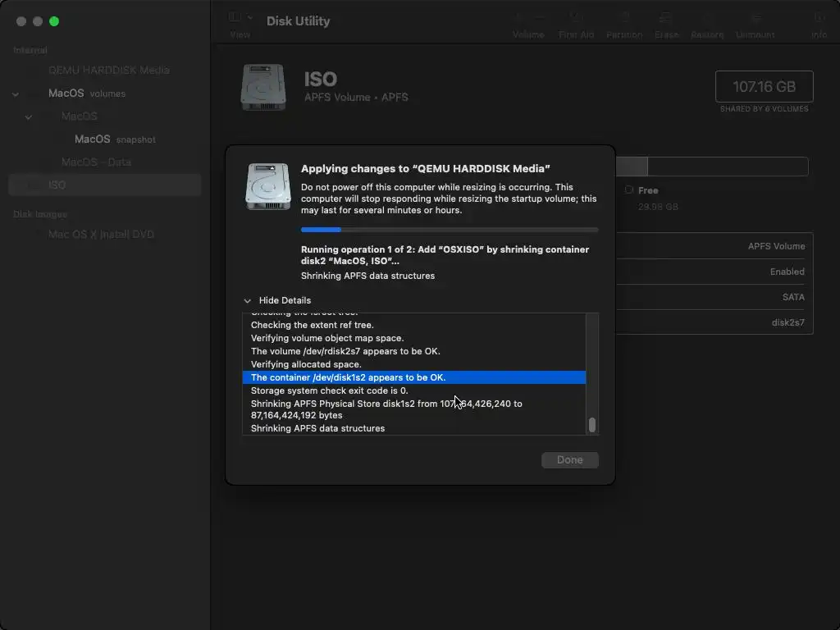Viewport: 840px width, 630px height.
Task: Select the MacOS snapshot row
Action: (x=105, y=139)
